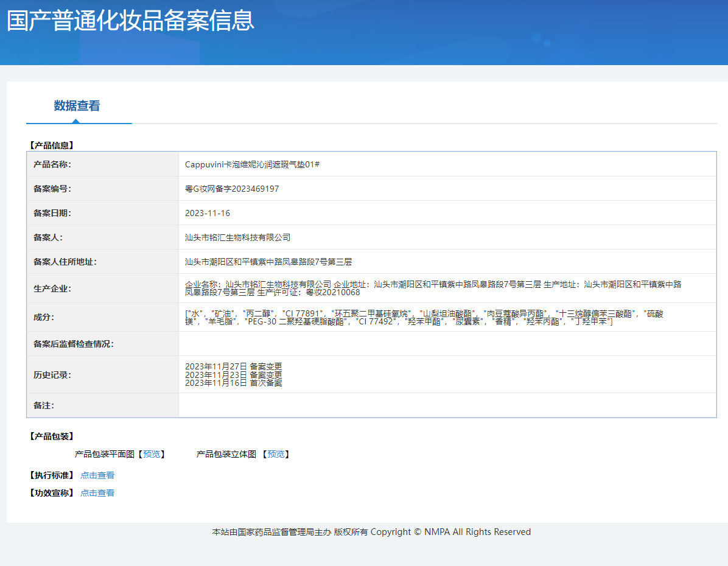Select the filing number 粤G妆网备字2023469197
This screenshot has height=566, width=728.
tap(232, 189)
